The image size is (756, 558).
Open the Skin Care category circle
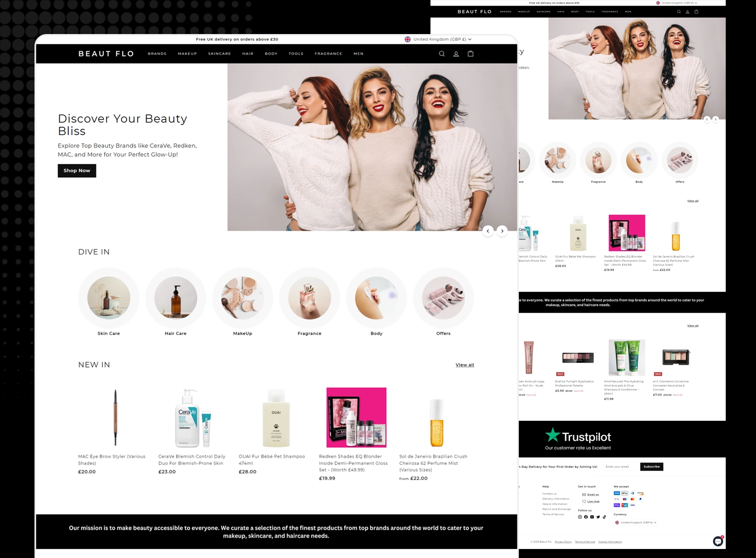pyautogui.click(x=109, y=298)
